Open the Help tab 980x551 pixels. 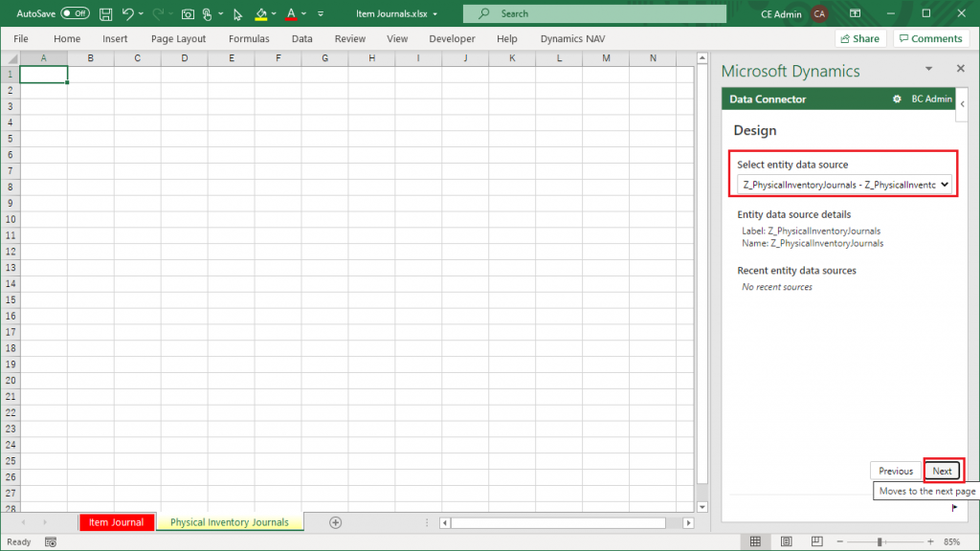click(507, 38)
